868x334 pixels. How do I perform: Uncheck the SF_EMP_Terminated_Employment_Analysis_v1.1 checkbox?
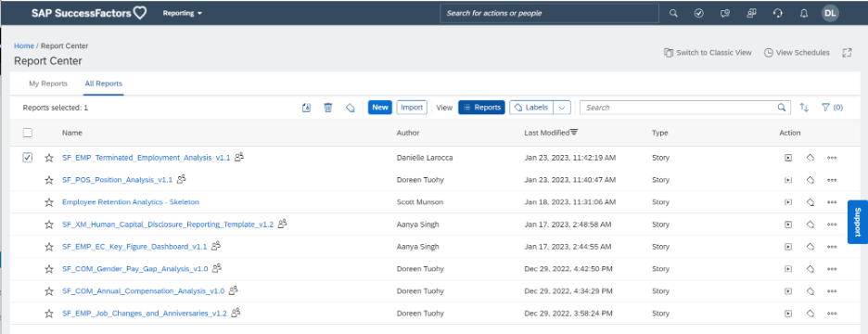click(28, 158)
